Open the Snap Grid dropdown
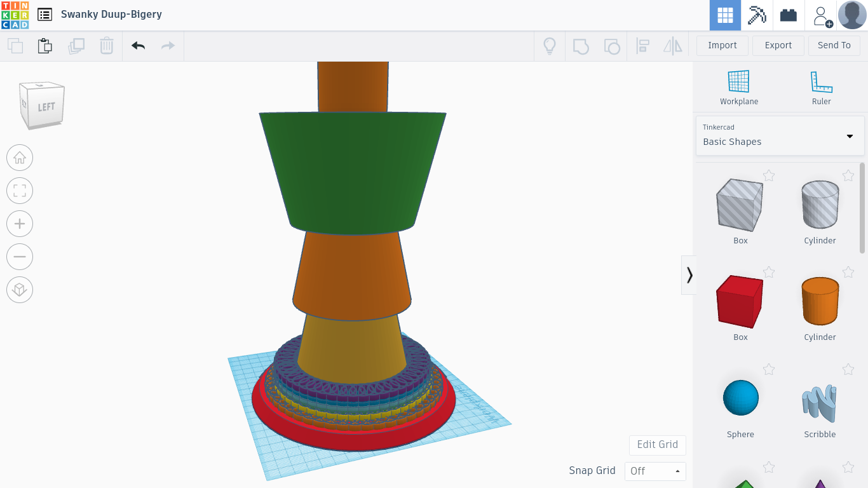The height and width of the screenshot is (488, 868). click(x=655, y=471)
